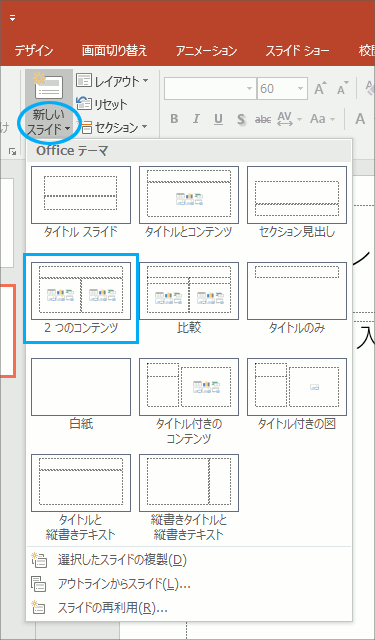The height and width of the screenshot is (640, 375).
Task: Select the タイトル付きのコンテンツ layout
Action: click(x=189, y=402)
